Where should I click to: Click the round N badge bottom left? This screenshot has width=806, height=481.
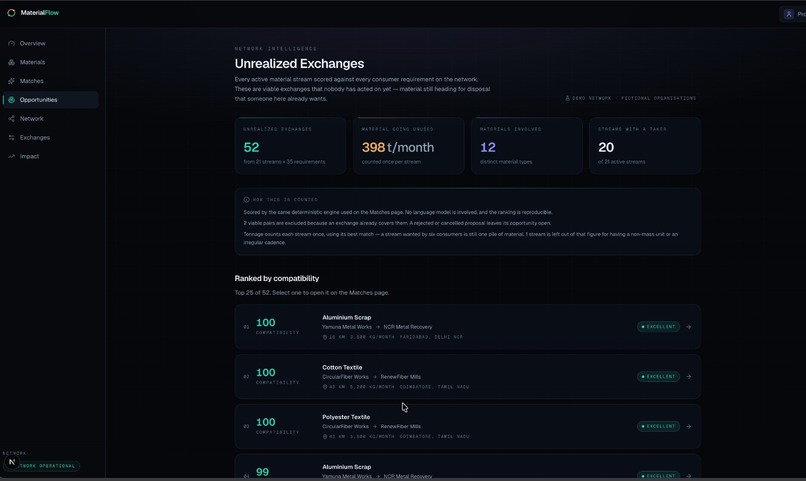(x=12, y=462)
